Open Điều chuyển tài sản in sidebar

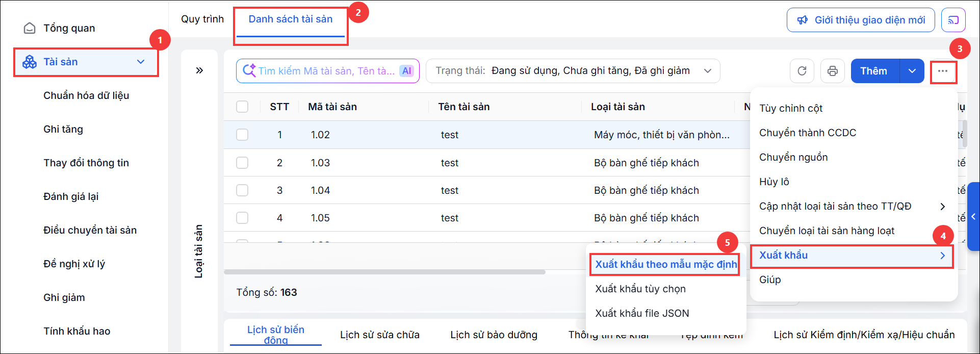(x=90, y=230)
